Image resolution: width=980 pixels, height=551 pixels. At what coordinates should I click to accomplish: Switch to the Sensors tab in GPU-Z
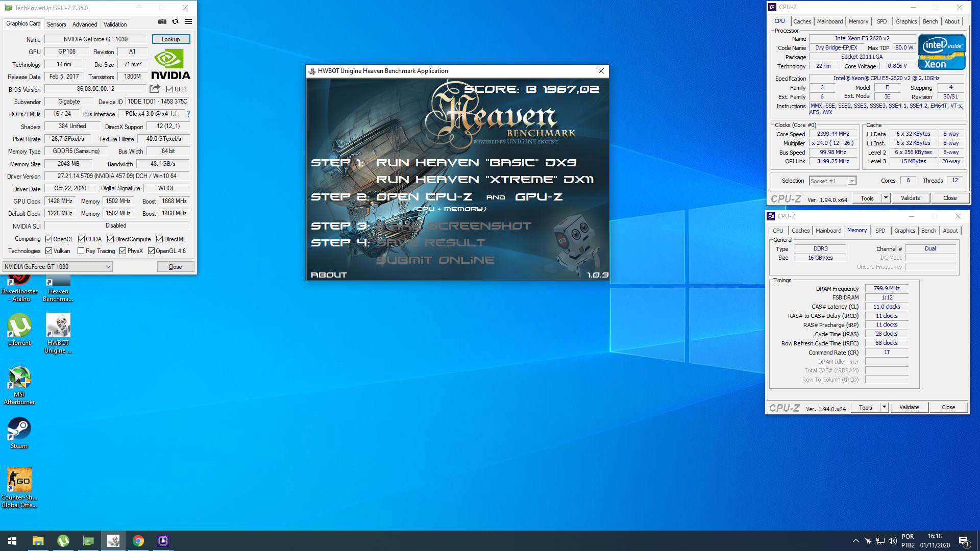[56, 24]
